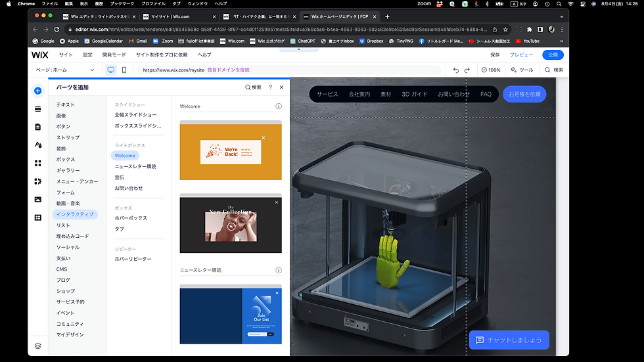The image size is (644, 362).
Task: Choose the Join Our List thumbnail
Action: (231, 315)
